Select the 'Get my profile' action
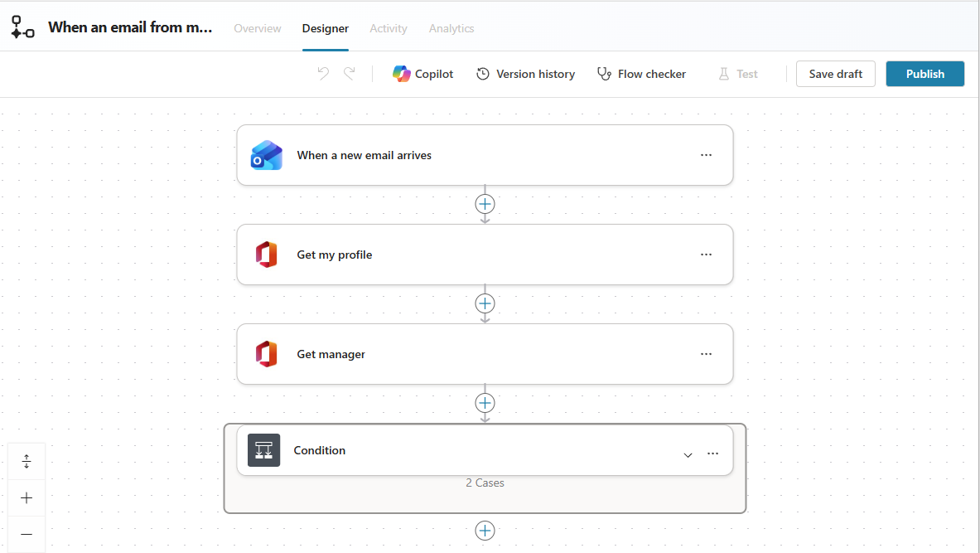Viewport: 980px width, 553px height. (485, 255)
